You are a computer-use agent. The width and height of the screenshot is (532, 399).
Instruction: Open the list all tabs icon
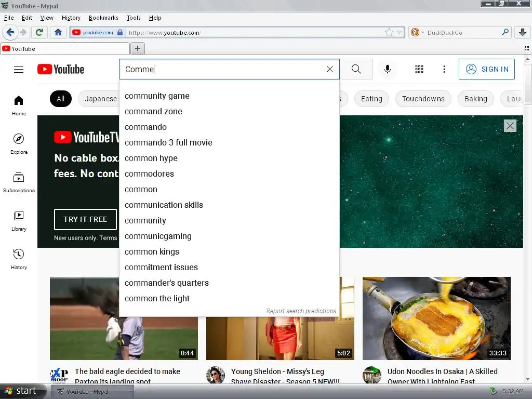(527, 48)
